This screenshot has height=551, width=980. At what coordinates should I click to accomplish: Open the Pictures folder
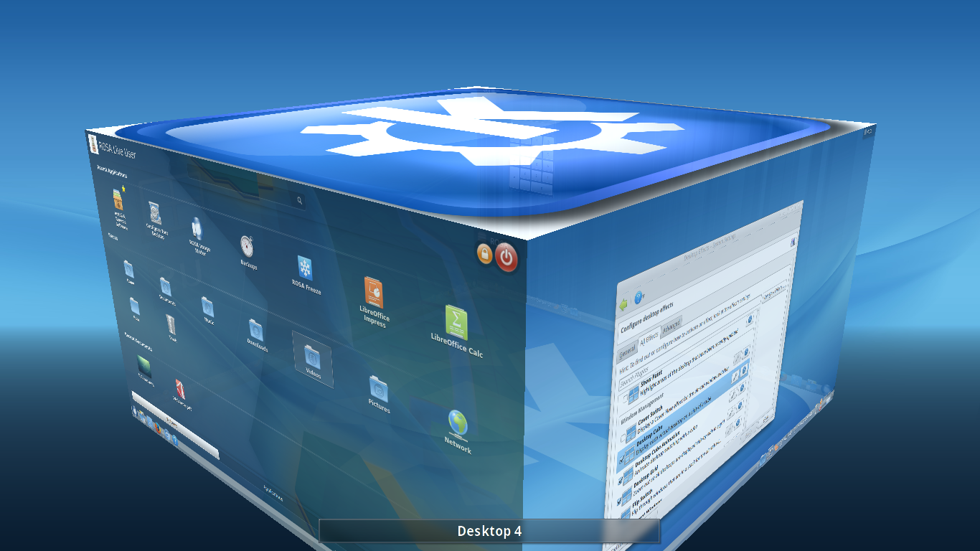tap(378, 388)
